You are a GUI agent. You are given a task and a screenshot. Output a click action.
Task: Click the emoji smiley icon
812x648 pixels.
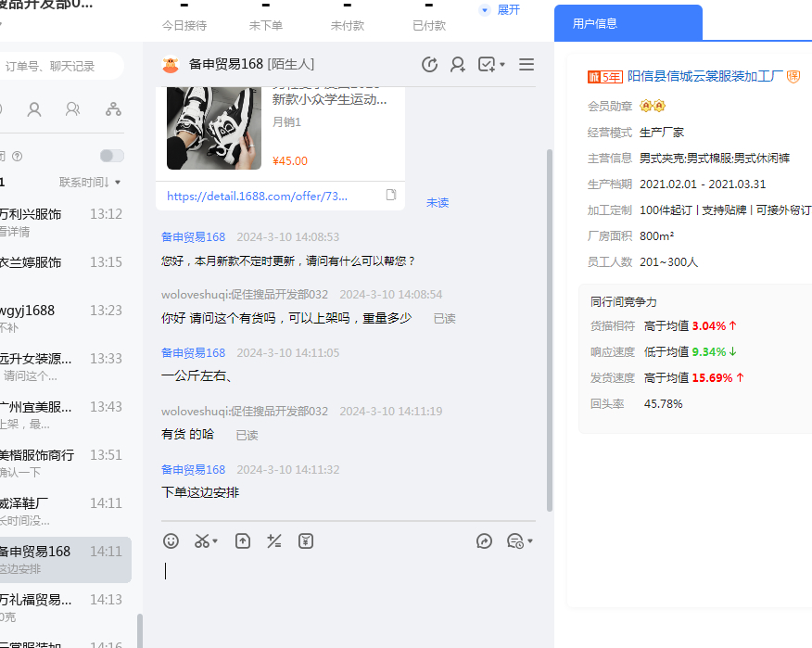tap(171, 541)
